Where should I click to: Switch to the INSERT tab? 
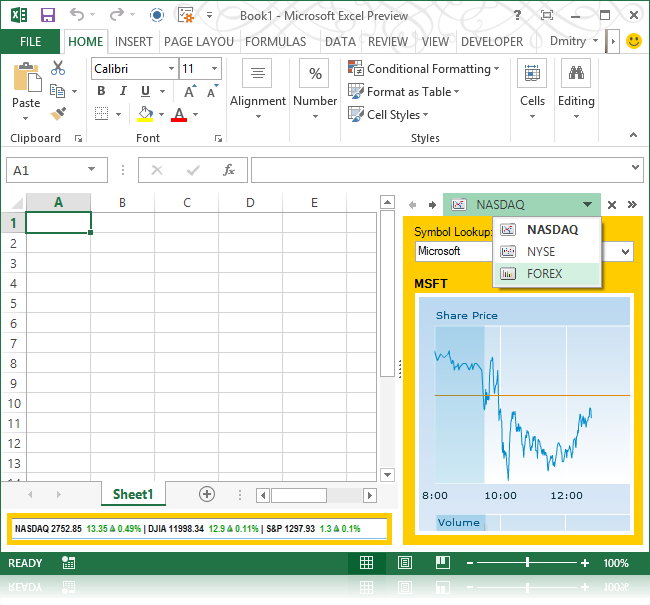[x=133, y=41]
